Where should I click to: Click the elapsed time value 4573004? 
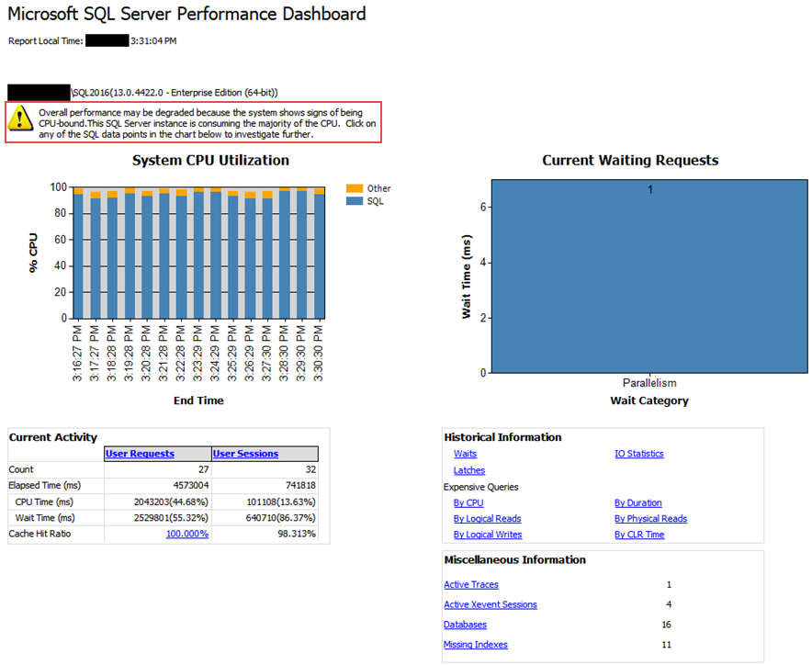191,485
